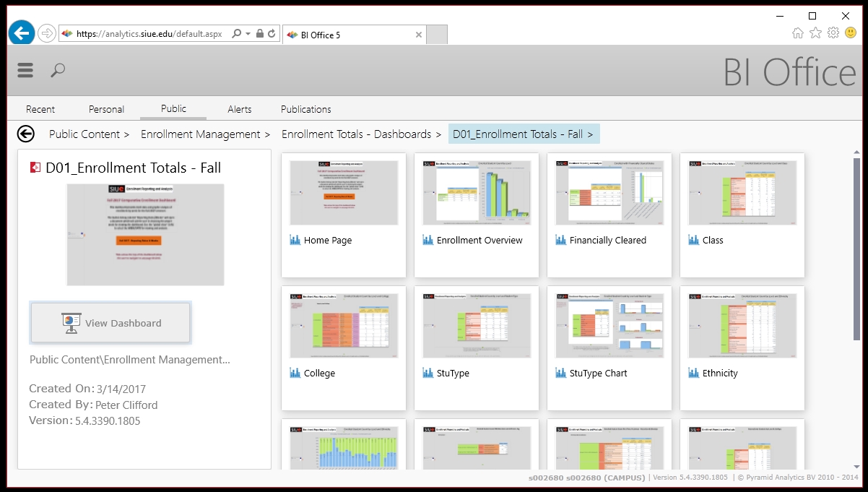
Task: Open browser settings gear icon
Action: coord(833,33)
